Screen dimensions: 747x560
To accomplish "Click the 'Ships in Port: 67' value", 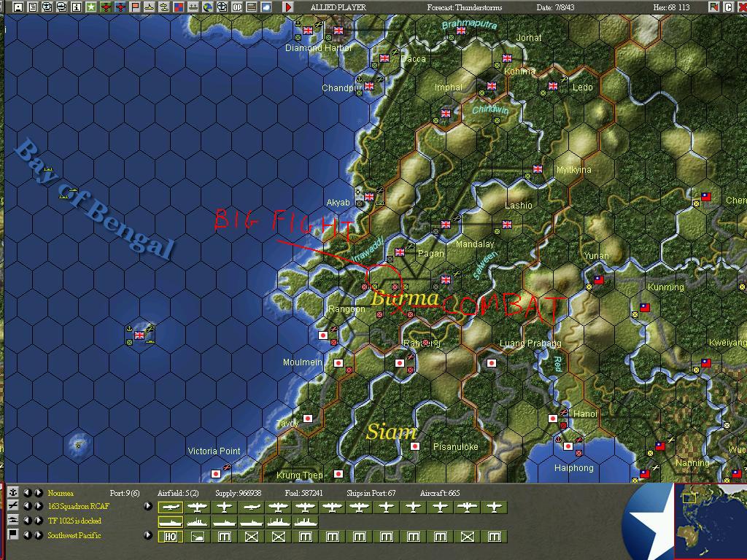I will [371, 493].
